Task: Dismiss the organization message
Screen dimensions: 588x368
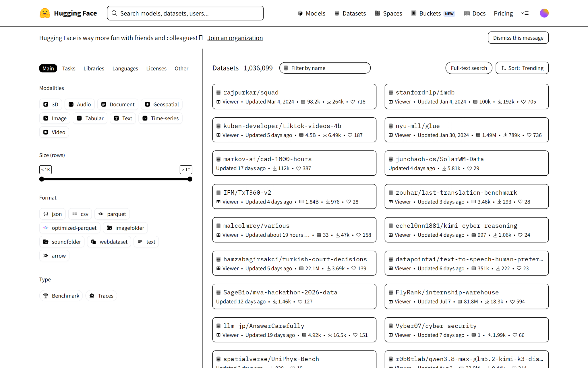Action: 518,38
